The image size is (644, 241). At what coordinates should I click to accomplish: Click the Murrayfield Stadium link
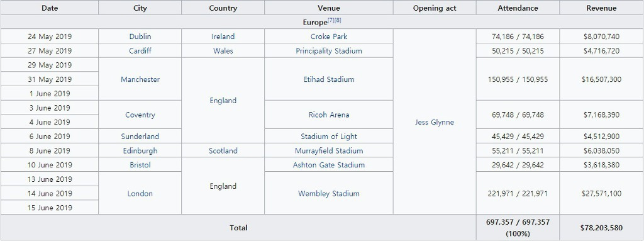328,151
